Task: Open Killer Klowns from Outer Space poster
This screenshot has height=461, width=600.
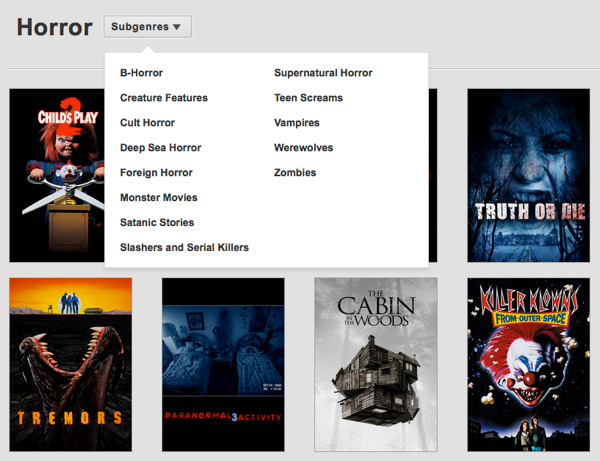Action: [x=528, y=365]
